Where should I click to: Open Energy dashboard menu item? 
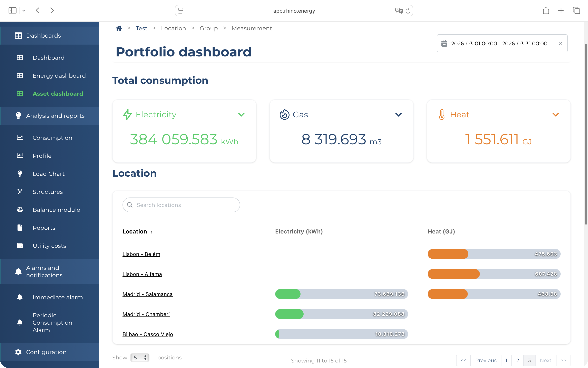pyautogui.click(x=59, y=76)
